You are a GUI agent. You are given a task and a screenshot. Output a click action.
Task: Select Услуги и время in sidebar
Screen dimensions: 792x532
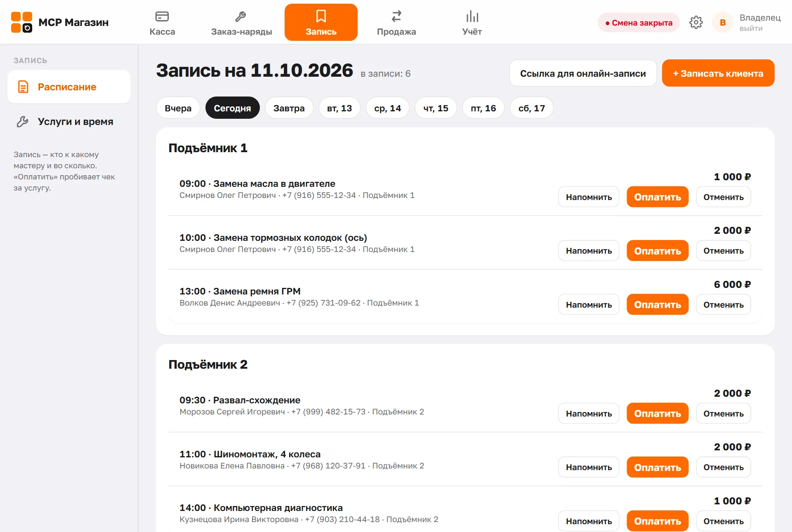click(69, 122)
